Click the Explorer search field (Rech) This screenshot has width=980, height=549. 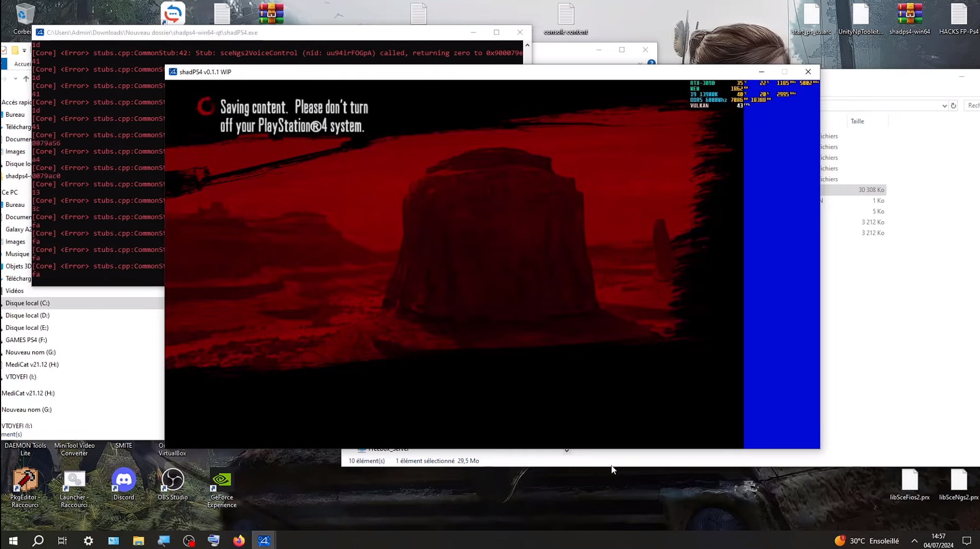click(972, 106)
